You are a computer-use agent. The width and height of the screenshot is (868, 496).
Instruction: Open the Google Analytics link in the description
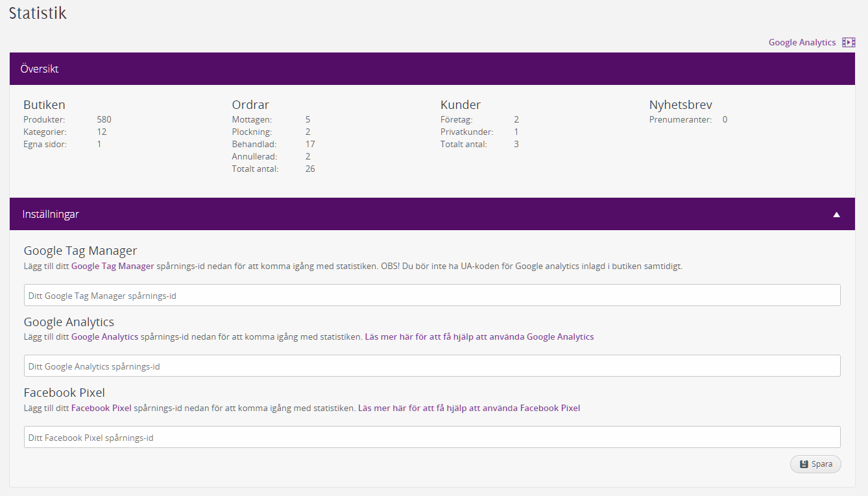(104, 337)
